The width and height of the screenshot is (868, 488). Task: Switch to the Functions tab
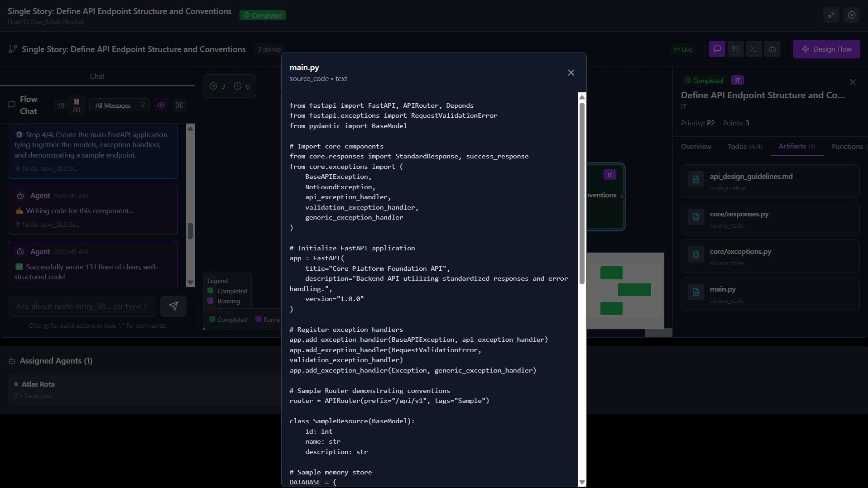coord(849,146)
